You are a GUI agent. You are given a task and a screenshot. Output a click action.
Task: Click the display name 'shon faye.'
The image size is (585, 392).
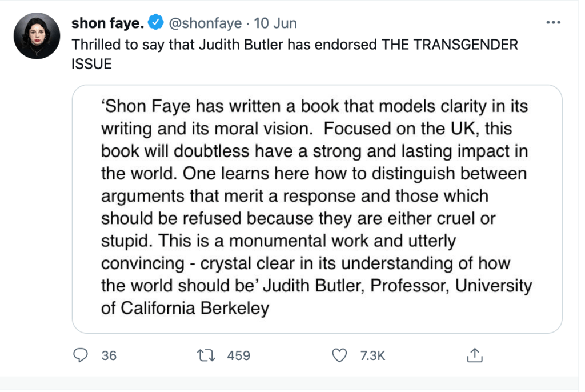click(107, 23)
